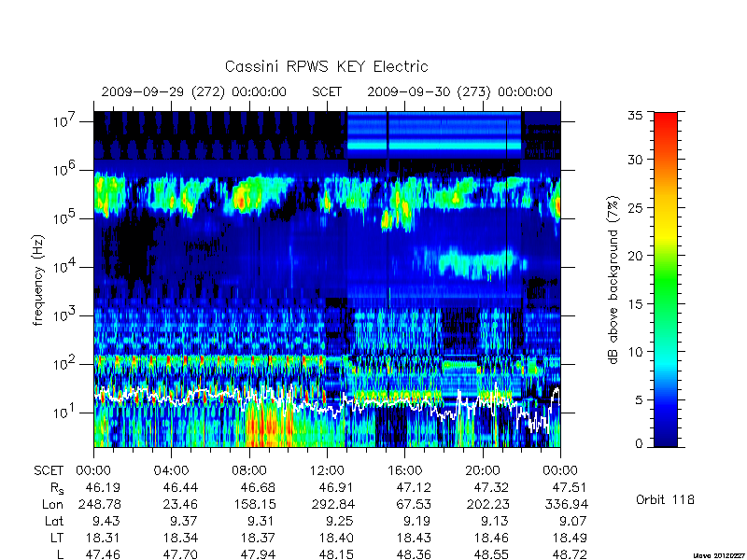Click the '12:00' time tick label
This screenshot has height=560, width=747.
tap(327, 470)
